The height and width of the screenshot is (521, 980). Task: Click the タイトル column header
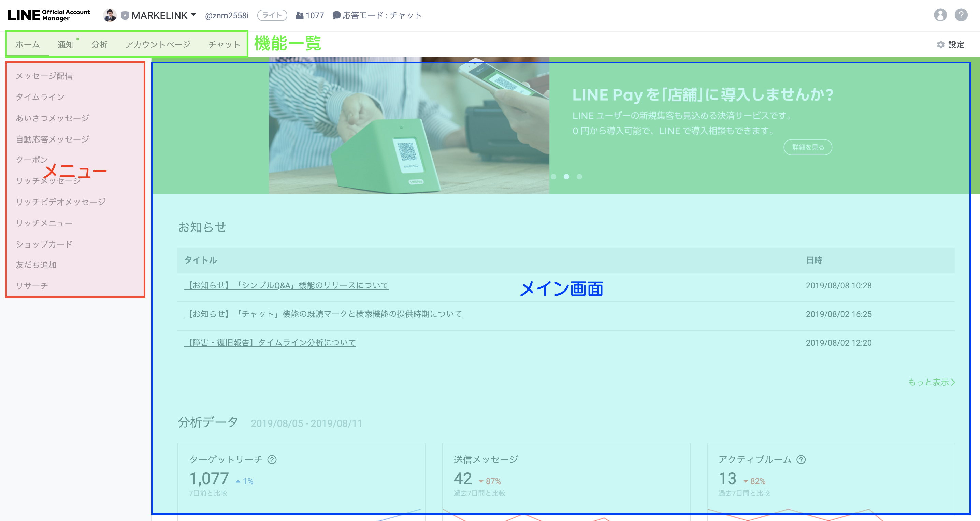tap(201, 260)
